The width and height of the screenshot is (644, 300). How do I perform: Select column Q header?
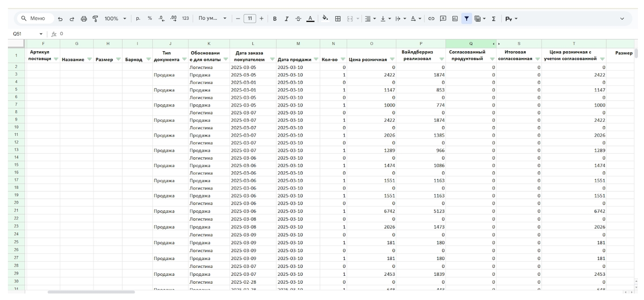pos(470,44)
